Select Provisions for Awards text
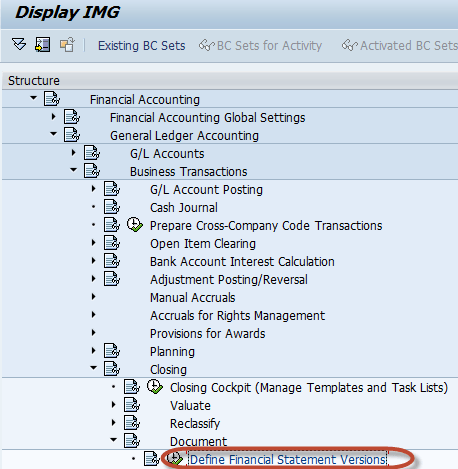The width and height of the screenshot is (458, 469). tap(208, 334)
